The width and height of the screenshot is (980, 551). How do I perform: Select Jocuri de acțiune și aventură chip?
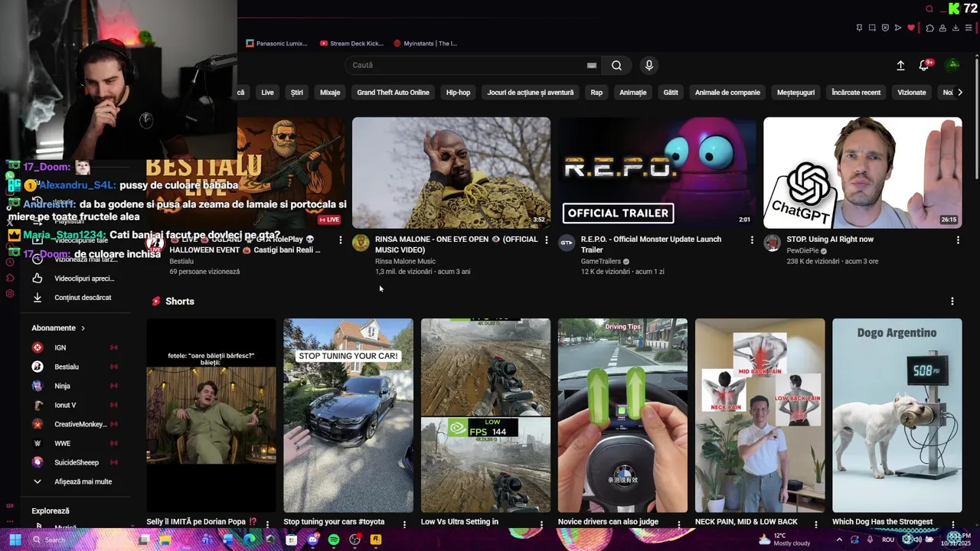point(531,93)
